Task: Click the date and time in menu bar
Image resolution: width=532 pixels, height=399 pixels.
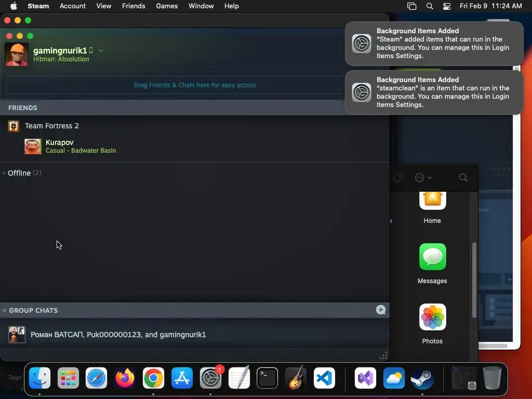Action: (x=490, y=6)
